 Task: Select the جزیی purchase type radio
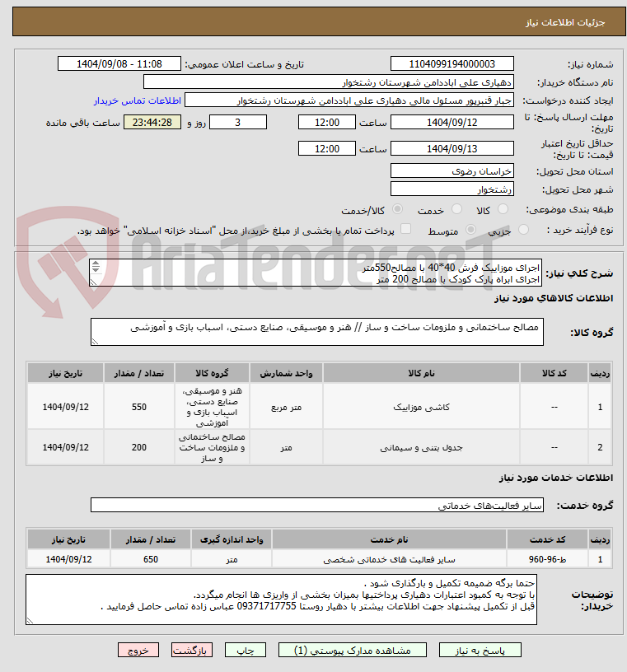click(x=523, y=230)
